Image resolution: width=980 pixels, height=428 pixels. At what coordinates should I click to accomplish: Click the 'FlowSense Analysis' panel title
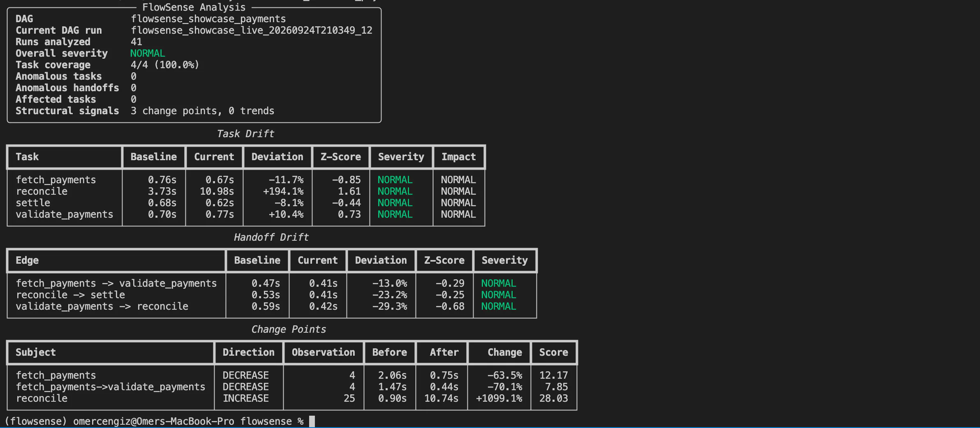click(x=194, y=7)
